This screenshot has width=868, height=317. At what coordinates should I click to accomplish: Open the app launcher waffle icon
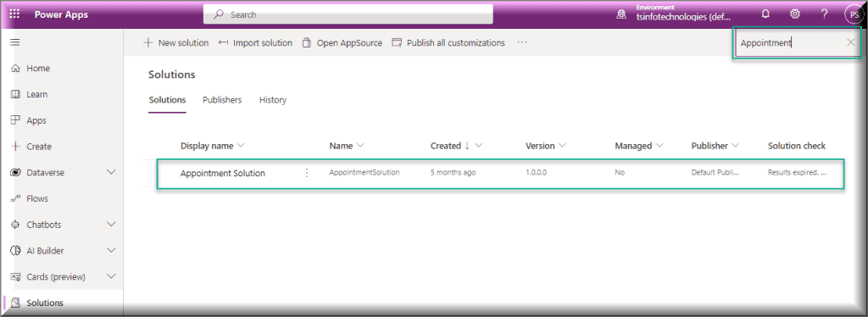[x=14, y=14]
